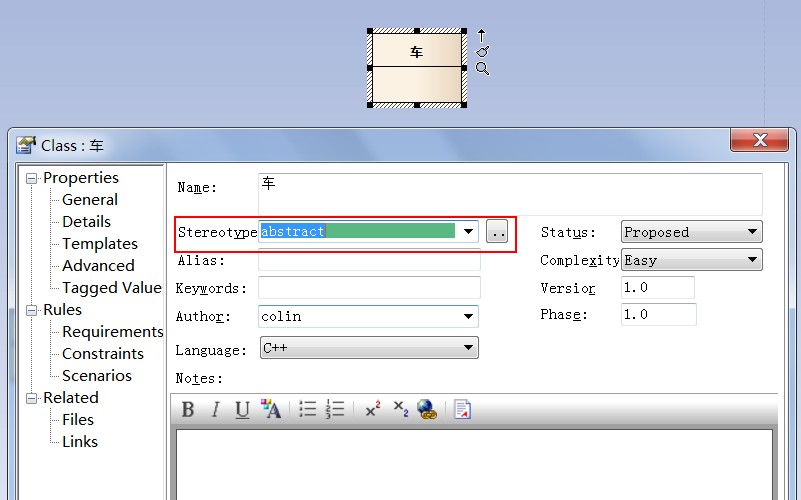The height and width of the screenshot is (500, 801).
Task: Collapse the Related tree node
Action: pos(32,398)
